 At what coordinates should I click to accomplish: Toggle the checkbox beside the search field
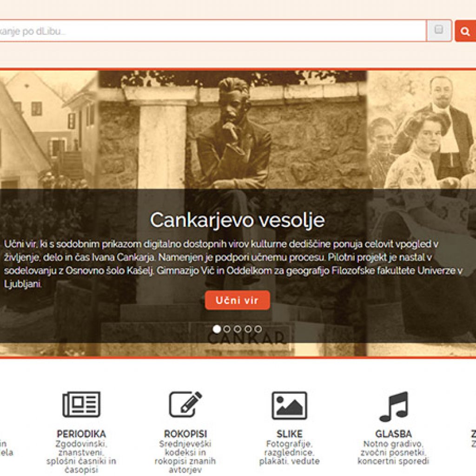click(439, 30)
